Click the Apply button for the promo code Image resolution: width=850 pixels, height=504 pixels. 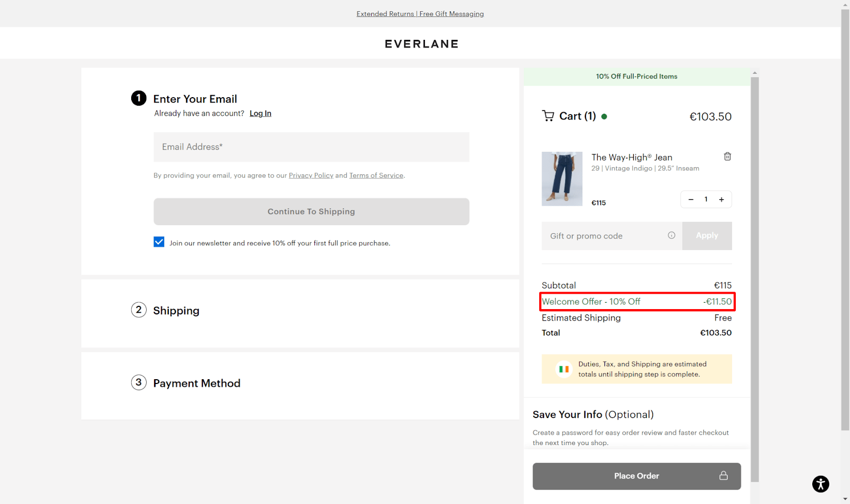coord(707,235)
